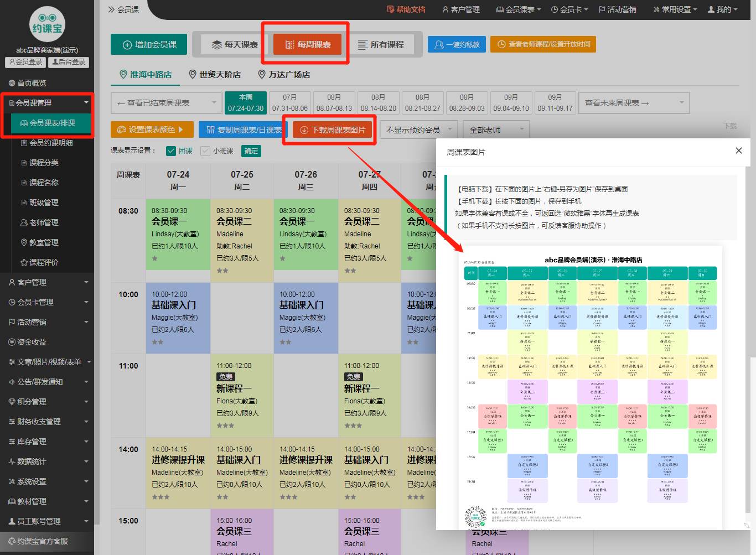Viewport: 756px width, 555px height.
Task: Open the 全部老师 dropdown
Action: (497, 129)
